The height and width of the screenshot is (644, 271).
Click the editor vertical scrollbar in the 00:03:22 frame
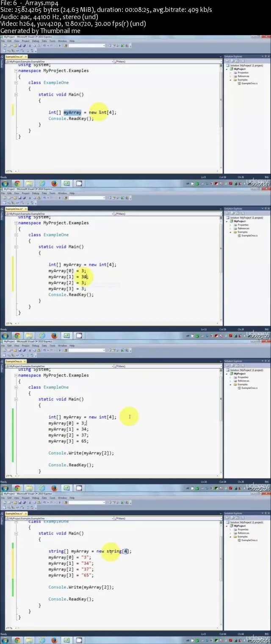pyautogui.click(x=221, y=269)
